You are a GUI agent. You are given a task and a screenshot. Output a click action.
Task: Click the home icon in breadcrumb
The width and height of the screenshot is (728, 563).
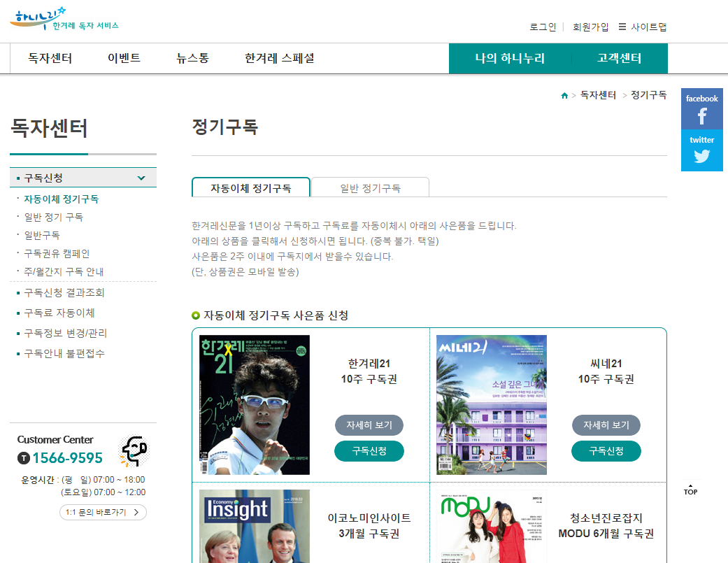(564, 96)
